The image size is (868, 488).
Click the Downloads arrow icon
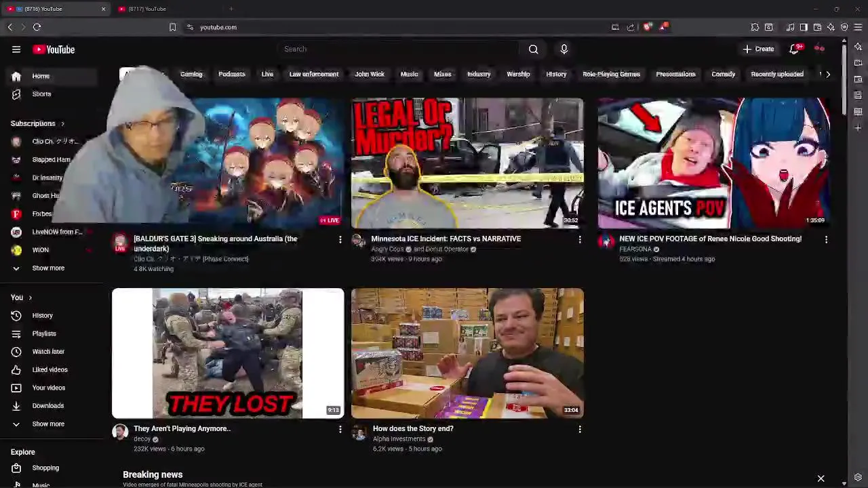[x=16, y=405]
